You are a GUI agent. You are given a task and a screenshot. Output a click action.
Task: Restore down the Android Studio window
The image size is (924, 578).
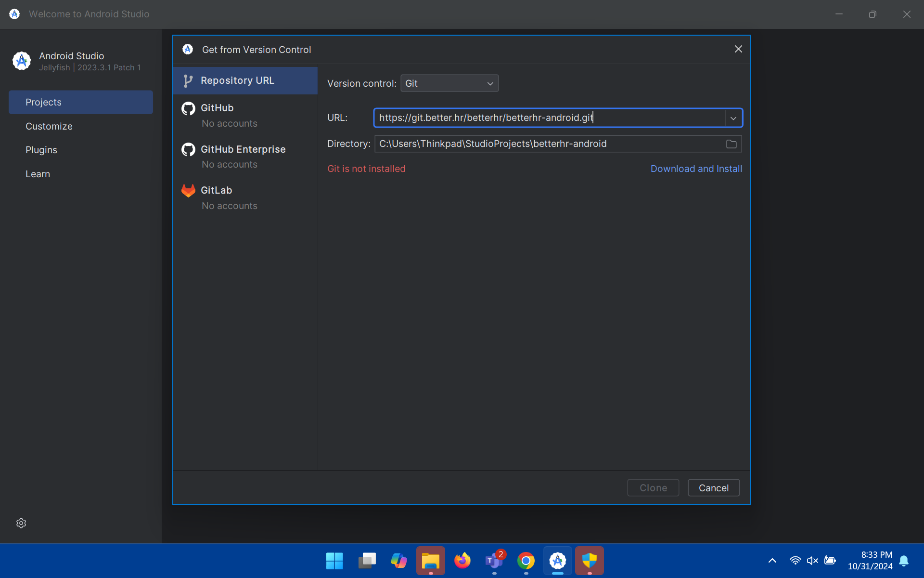pos(873,14)
